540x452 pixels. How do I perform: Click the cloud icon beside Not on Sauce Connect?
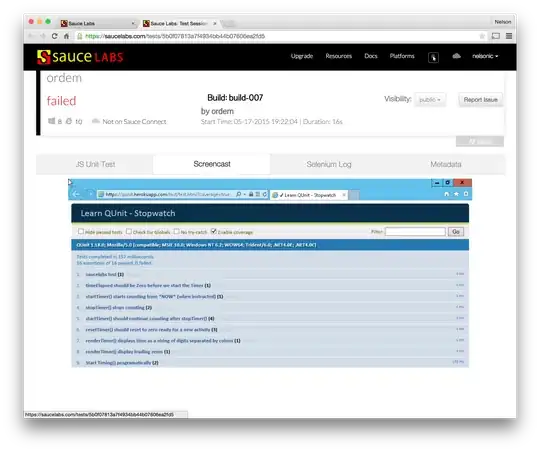pyautogui.click(x=96, y=121)
